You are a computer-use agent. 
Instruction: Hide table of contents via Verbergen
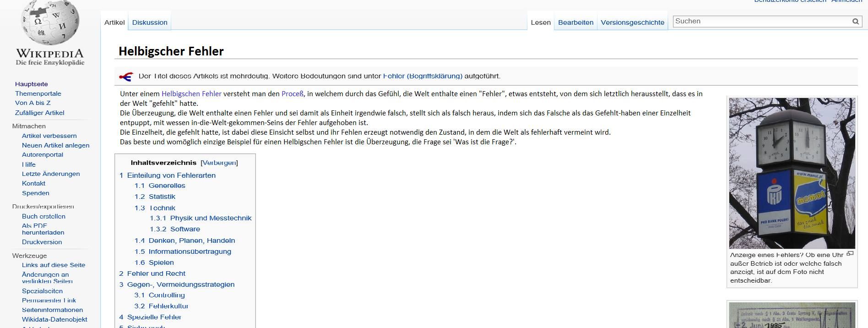(219, 163)
